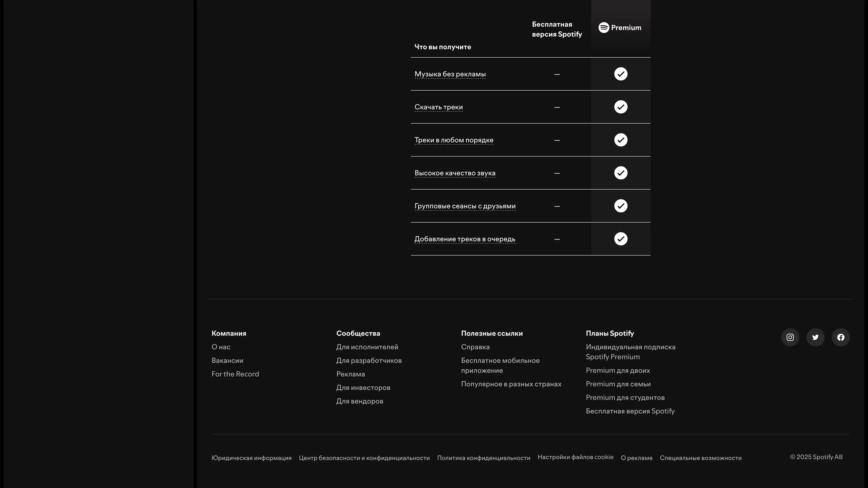
Task: Go to Для разработчиков page
Action: click(x=369, y=360)
